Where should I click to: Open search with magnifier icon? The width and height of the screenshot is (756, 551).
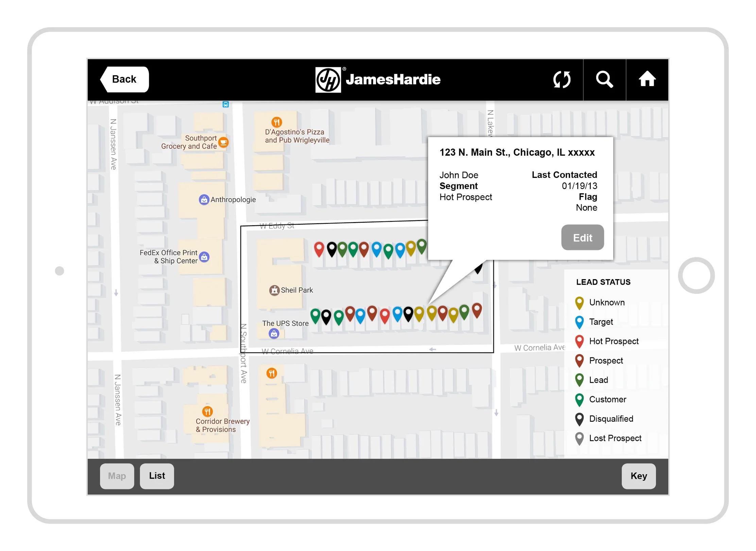tap(604, 80)
